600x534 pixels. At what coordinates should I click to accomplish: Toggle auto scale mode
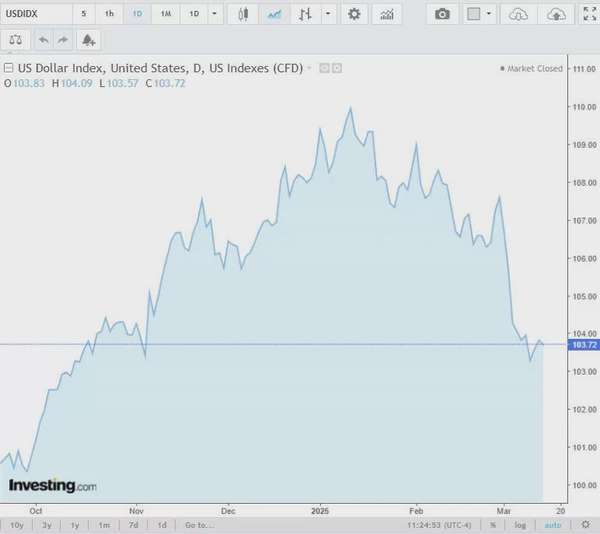[553, 525]
